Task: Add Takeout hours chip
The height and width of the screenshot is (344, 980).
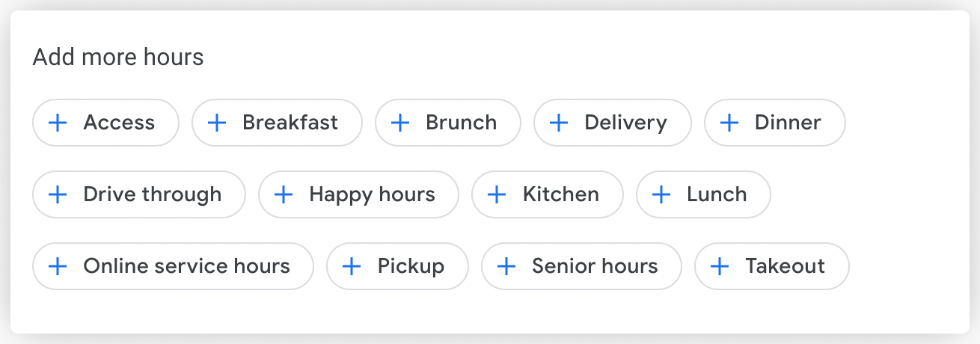Action: pyautogui.click(x=771, y=266)
